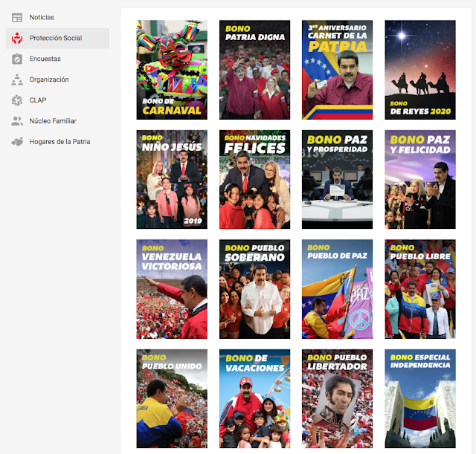This screenshot has width=476, height=454.
Task: Open the Bono Pueblo Unido card
Action: tap(172, 398)
